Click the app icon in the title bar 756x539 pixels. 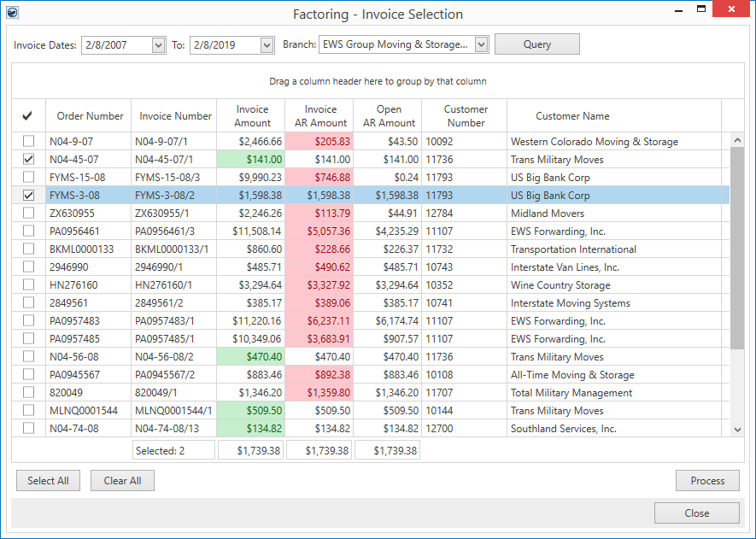[12, 14]
